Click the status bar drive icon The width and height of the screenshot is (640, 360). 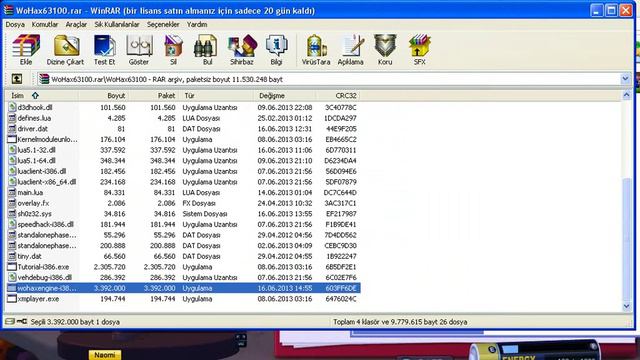[x=10, y=322]
